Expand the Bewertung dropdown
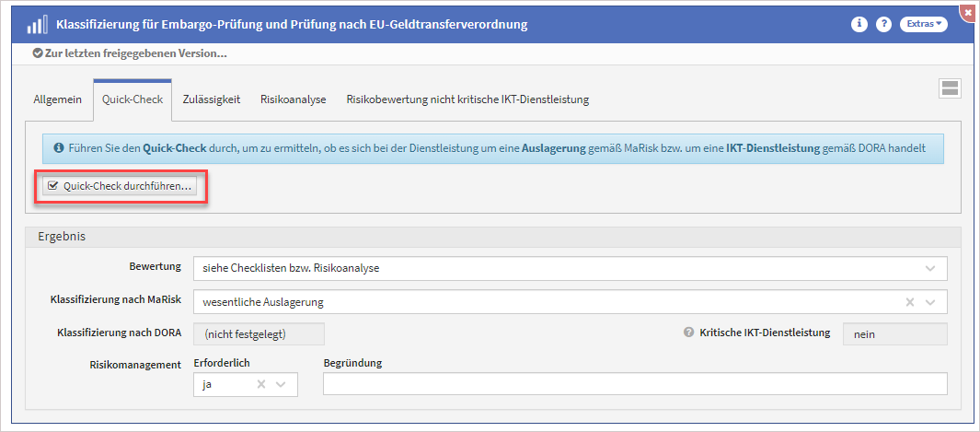The height and width of the screenshot is (432, 980). [929, 269]
